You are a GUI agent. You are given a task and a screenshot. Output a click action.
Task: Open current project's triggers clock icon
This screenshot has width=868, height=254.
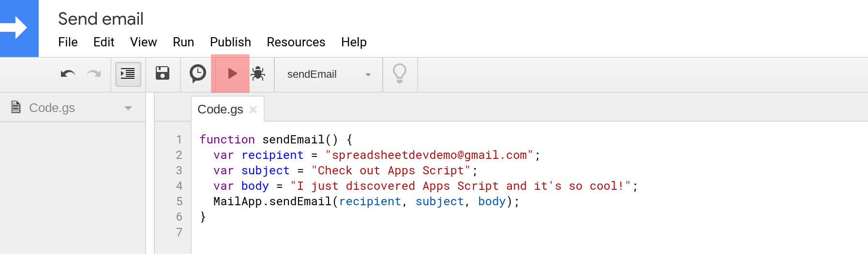pyautogui.click(x=197, y=74)
